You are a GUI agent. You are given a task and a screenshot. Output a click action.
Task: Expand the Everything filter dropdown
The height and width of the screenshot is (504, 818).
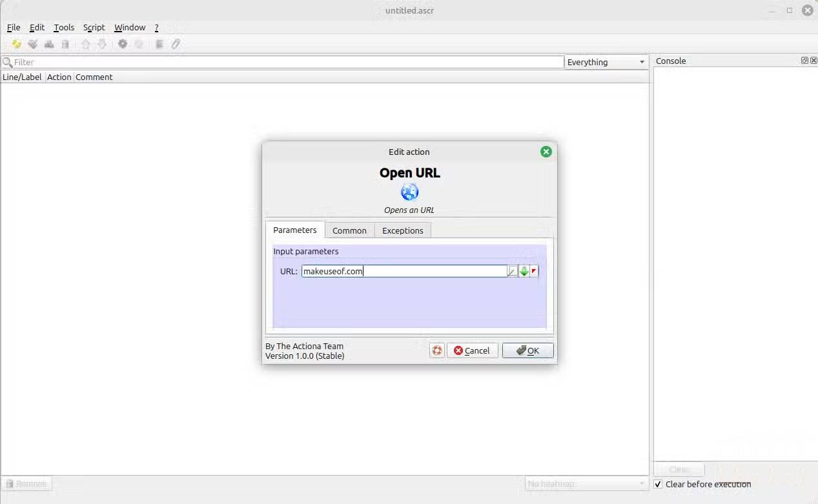click(606, 62)
